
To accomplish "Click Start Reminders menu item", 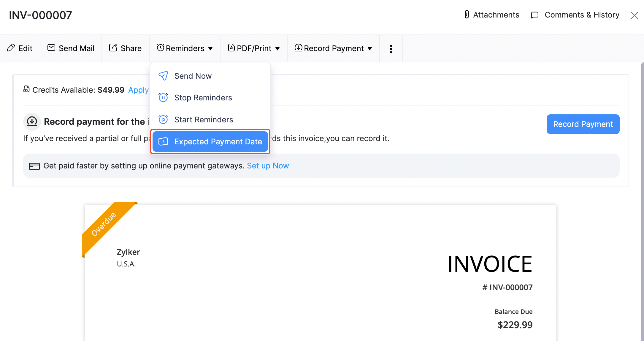I will 204,119.
